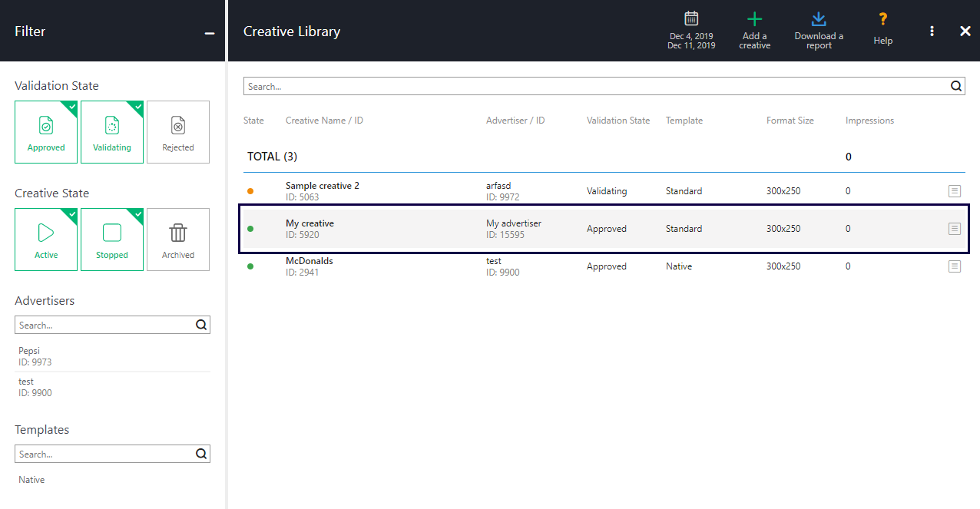Toggle the Active creative state filter
This screenshot has height=509, width=980.
[46, 240]
